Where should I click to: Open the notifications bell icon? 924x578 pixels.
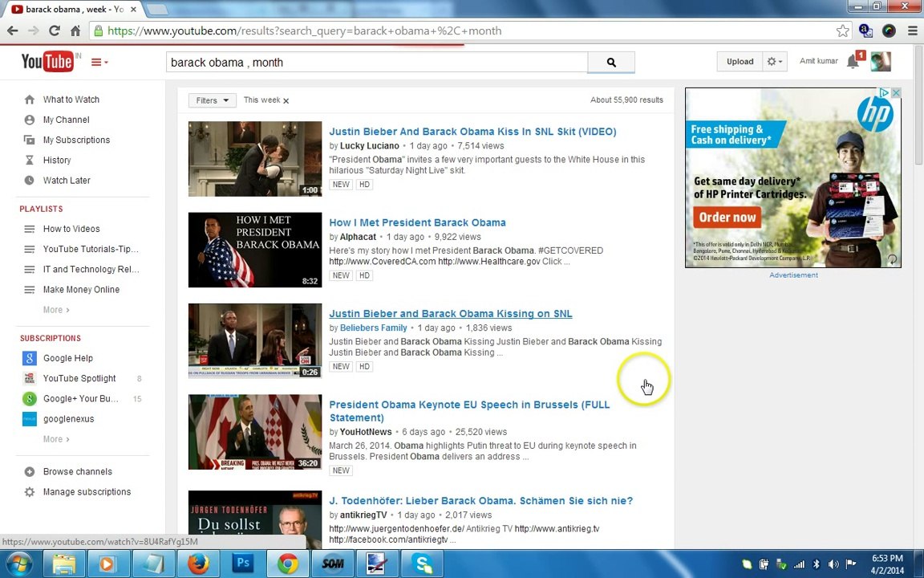point(853,61)
